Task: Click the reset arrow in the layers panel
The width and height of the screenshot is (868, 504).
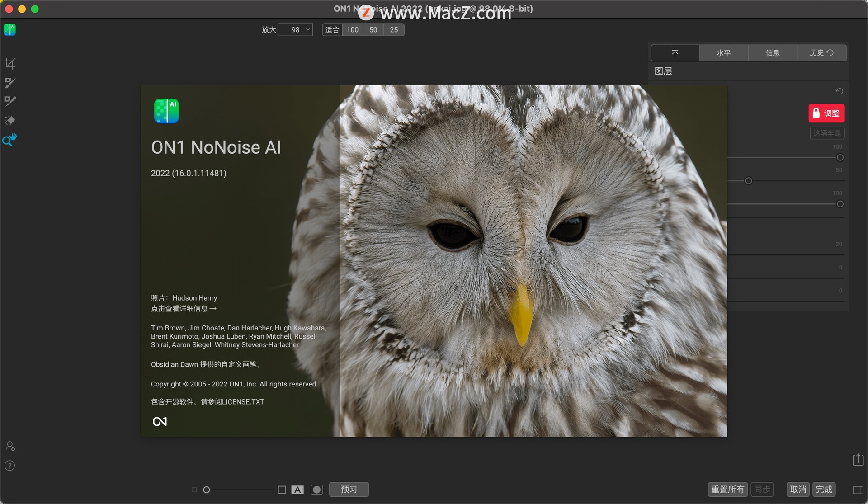Action: [x=839, y=91]
